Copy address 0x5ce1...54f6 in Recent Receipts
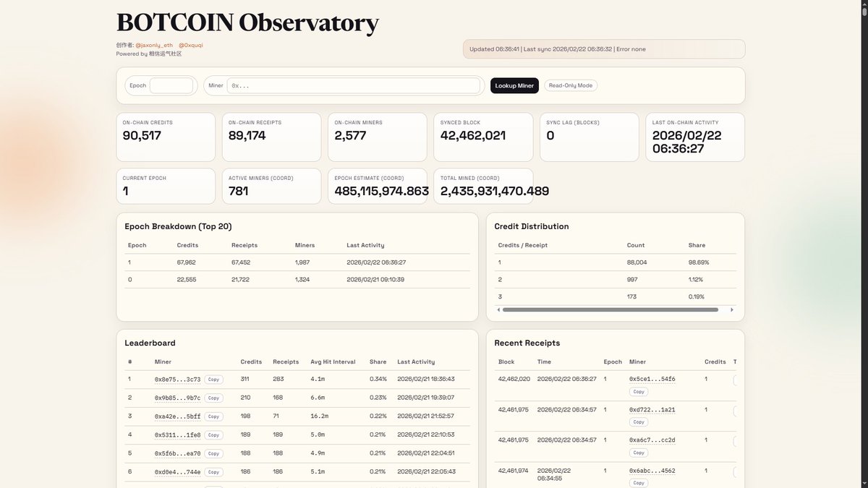 pyautogui.click(x=638, y=392)
